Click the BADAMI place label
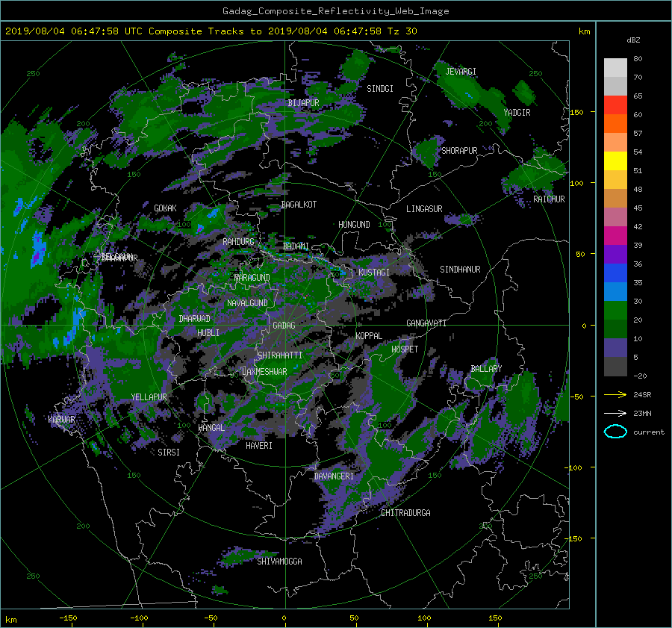The image size is (672, 628). click(296, 246)
